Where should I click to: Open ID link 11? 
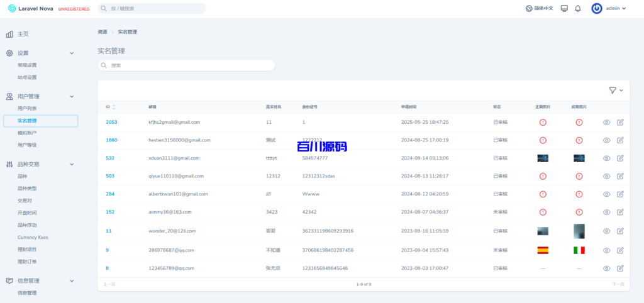pyautogui.click(x=108, y=231)
